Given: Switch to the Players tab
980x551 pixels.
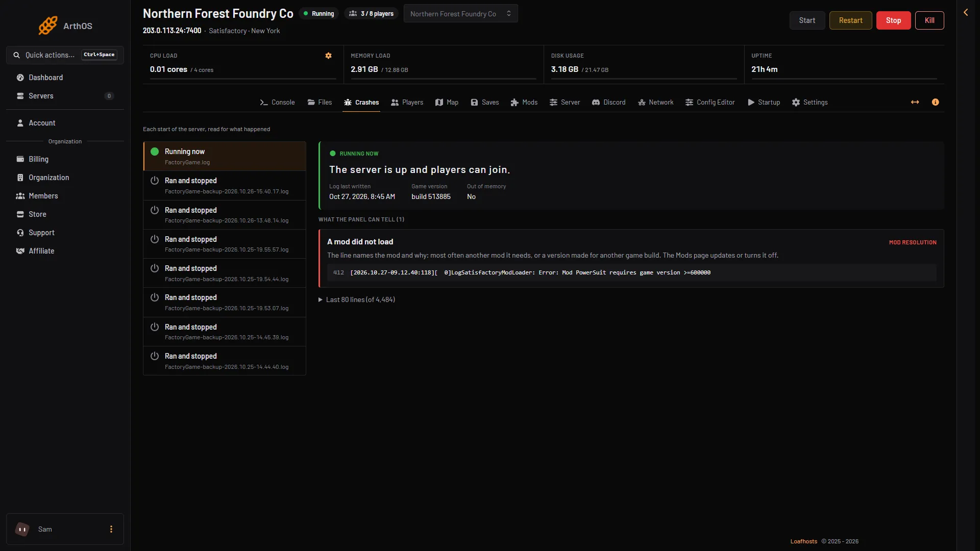Looking at the screenshot, I should (407, 103).
